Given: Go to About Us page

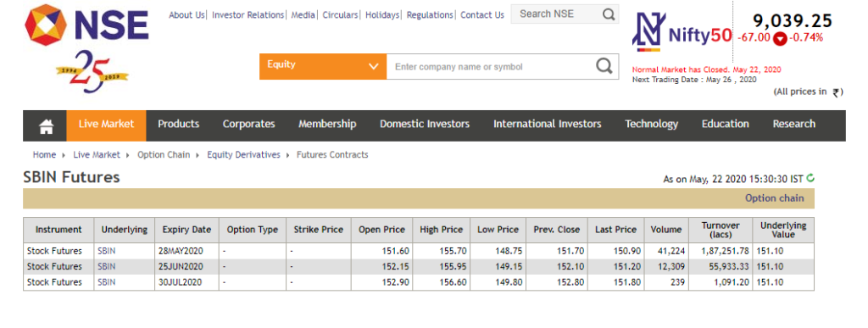Looking at the screenshot, I should (x=186, y=15).
